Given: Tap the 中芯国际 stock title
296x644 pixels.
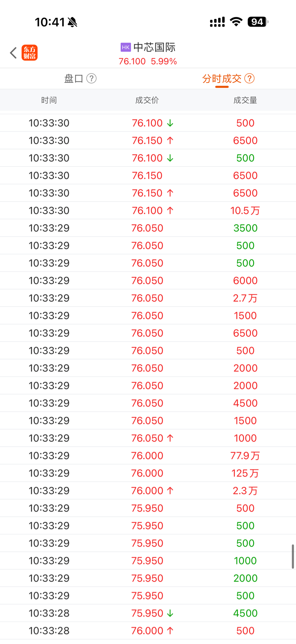Looking at the screenshot, I should click(154, 47).
